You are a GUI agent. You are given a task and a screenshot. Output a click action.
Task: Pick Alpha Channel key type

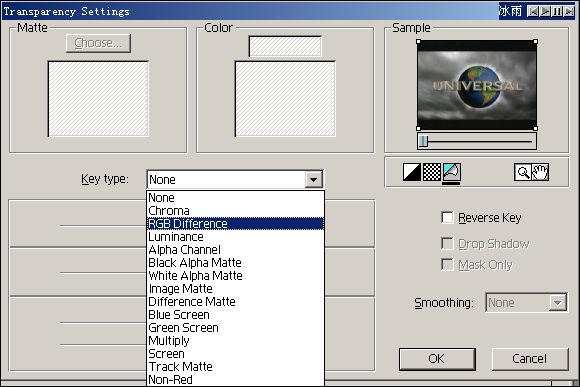[x=235, y=250]
